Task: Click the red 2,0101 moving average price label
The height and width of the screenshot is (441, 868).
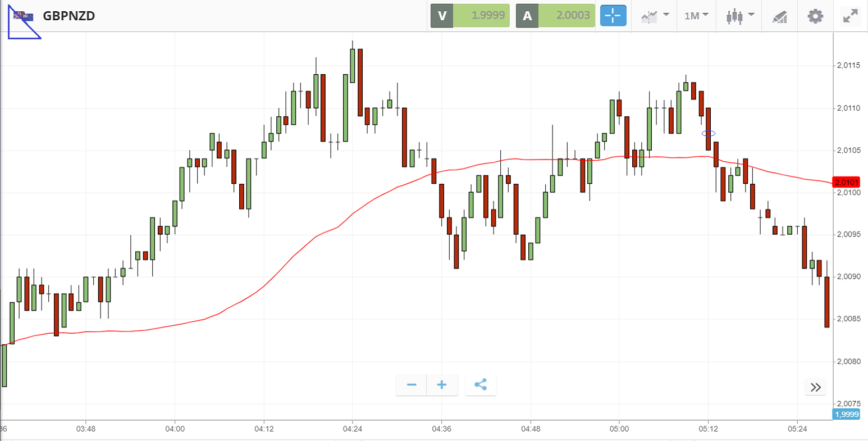Action: tap(846, 182)
